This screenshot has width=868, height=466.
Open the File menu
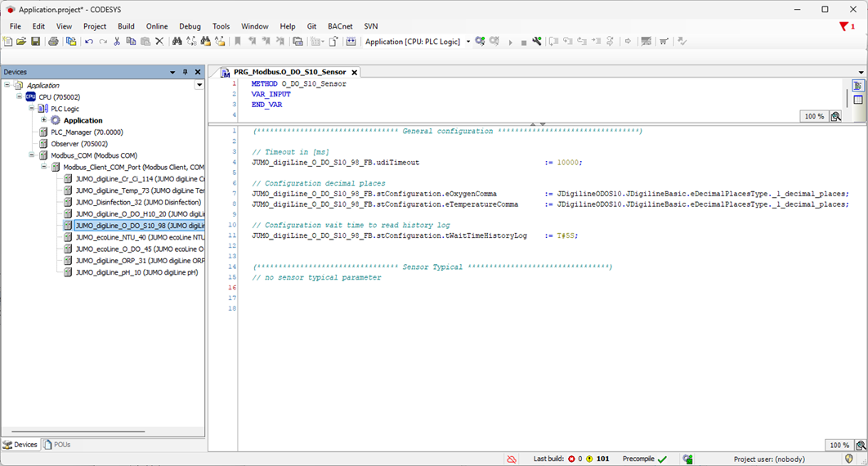coord(16,26)
